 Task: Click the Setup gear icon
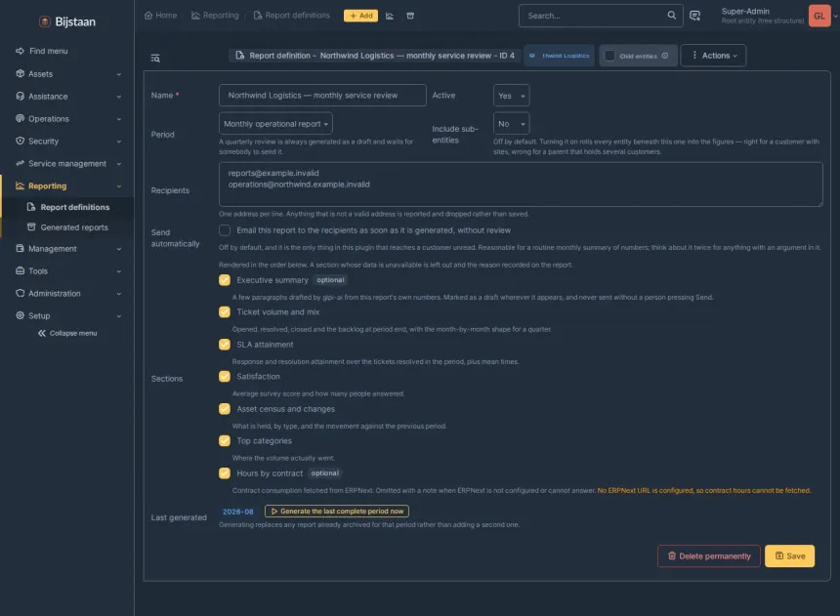(x=20, y=315)
